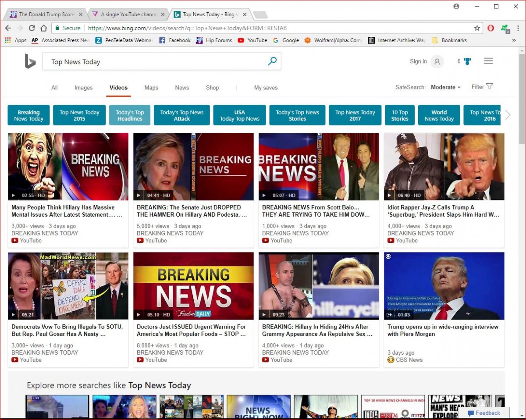Open My saves
Screen dimensions: 526x420
point(266,88)
